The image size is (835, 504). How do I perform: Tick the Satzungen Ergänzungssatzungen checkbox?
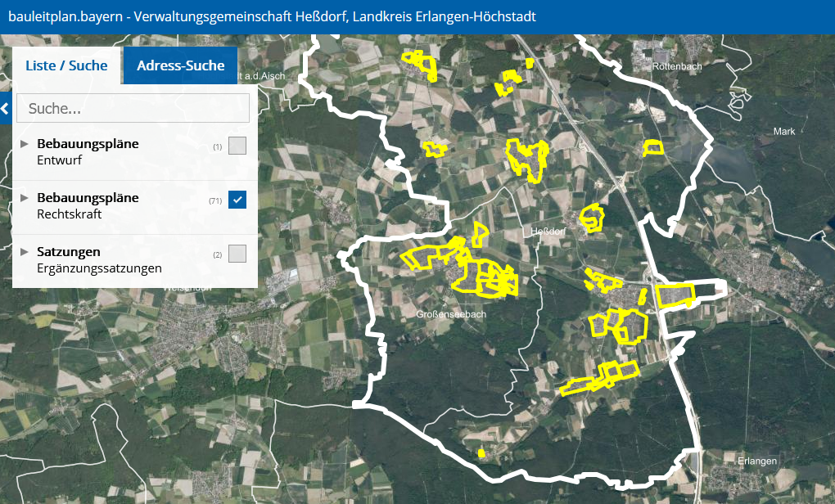click(237, 254)
